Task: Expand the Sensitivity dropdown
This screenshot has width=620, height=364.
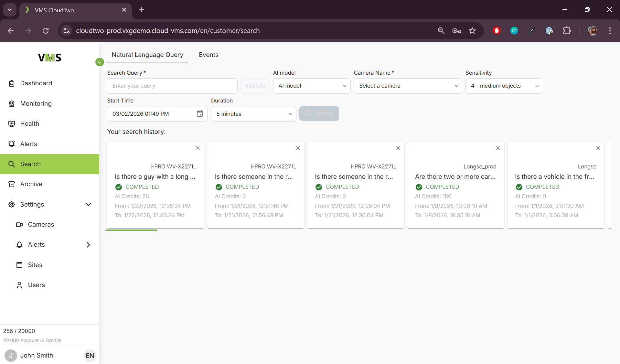Action: [x=504, y=86]
